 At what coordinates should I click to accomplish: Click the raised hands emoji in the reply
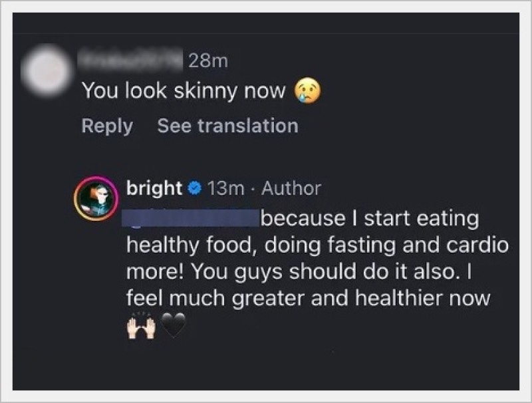tap(140, 326)
